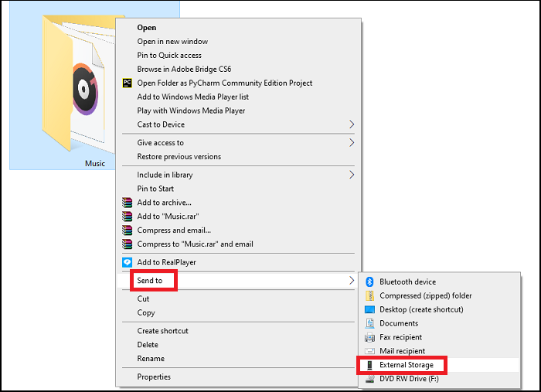
Task: Click the PyCharm icon in context menu
Action: point(128,83)
